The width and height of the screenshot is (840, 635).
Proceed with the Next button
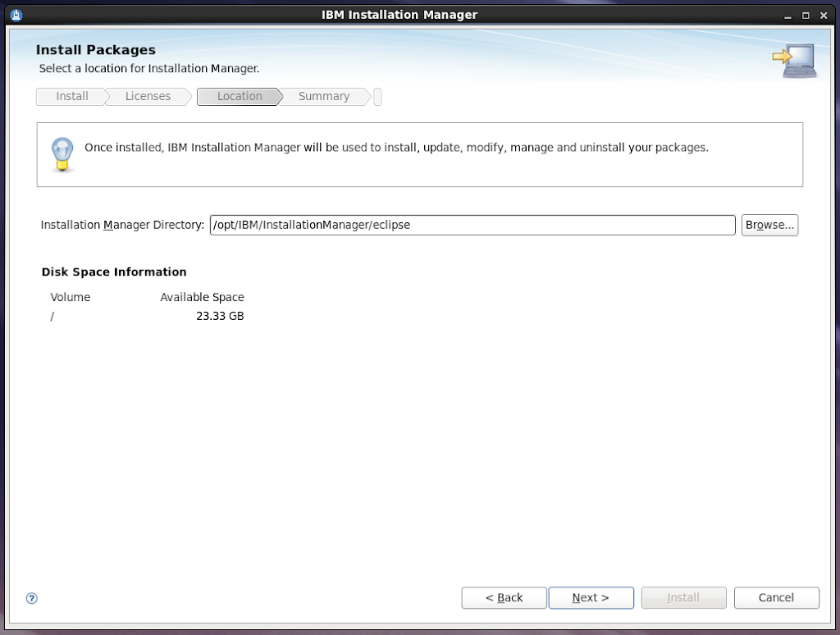click(x=591, y=598)
